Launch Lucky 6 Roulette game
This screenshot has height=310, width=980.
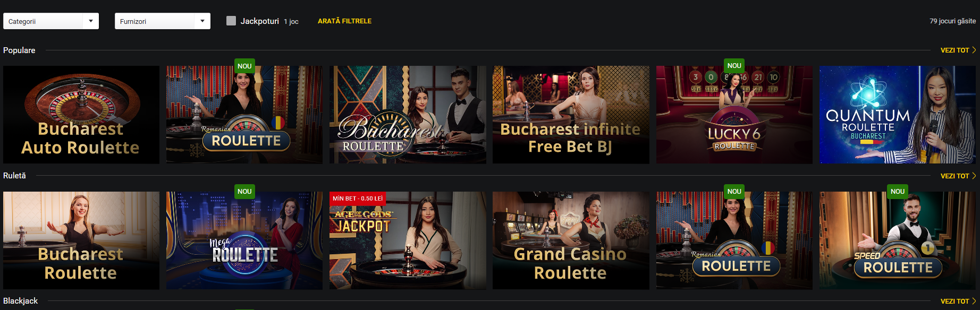click(x=734, y=115)
